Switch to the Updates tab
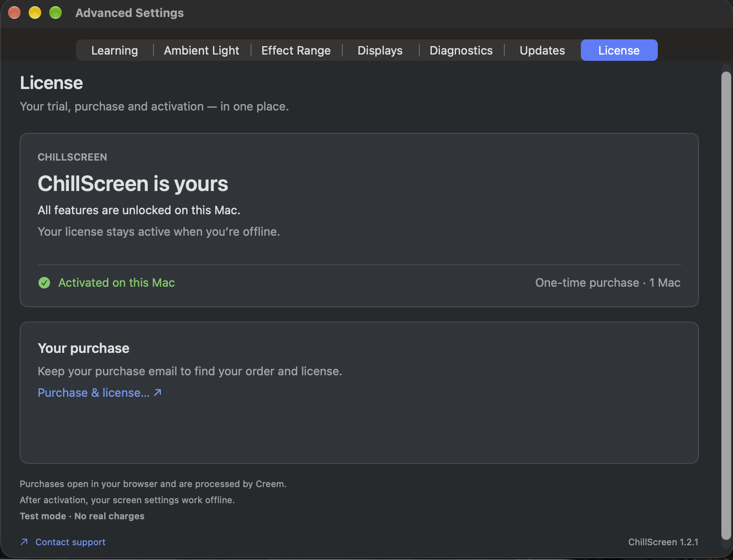733x560 pixels. tap(542, 51)
